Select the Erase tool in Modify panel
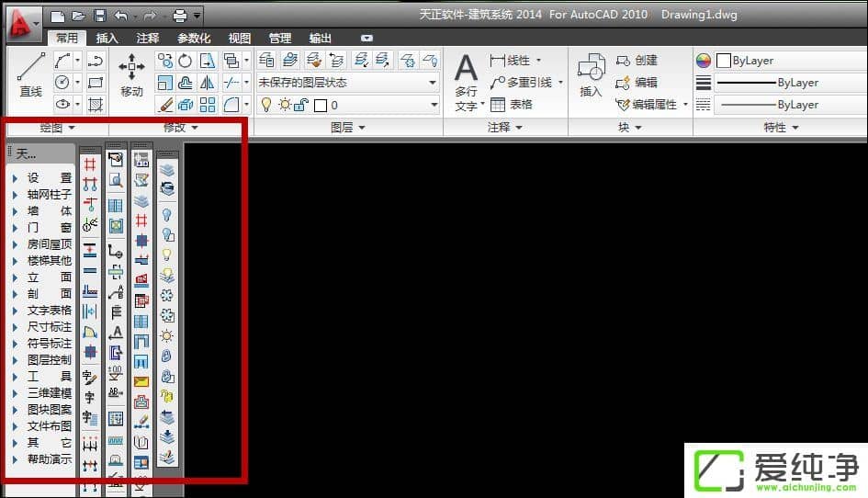 tap(165, 105)
